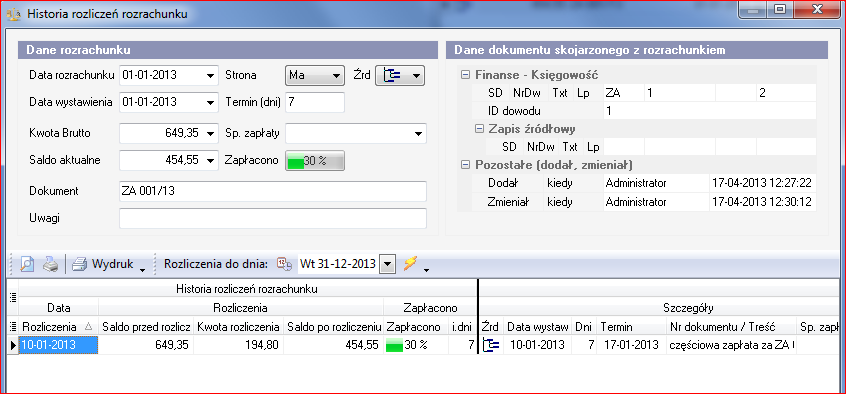Collapse the Zapis źródłowy group
This screenshot has height=394, width=846.
click(479, 128)
